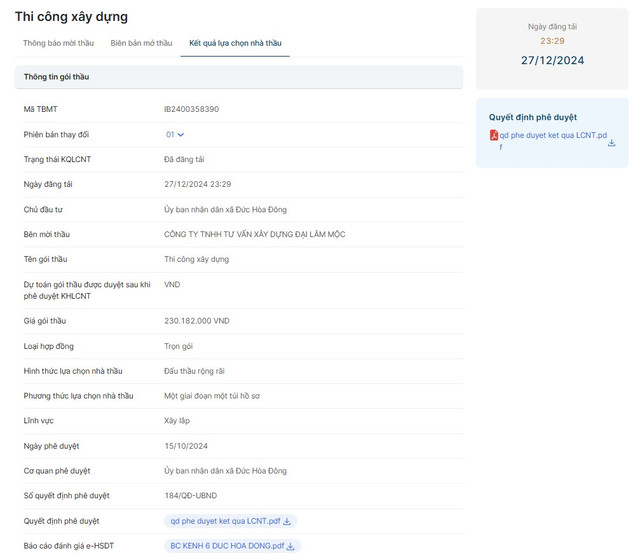Expand the Phiên bản thay đổi 01 dropdown
Viewport: 640px width, 558px height.
click(x=175, y=134)
